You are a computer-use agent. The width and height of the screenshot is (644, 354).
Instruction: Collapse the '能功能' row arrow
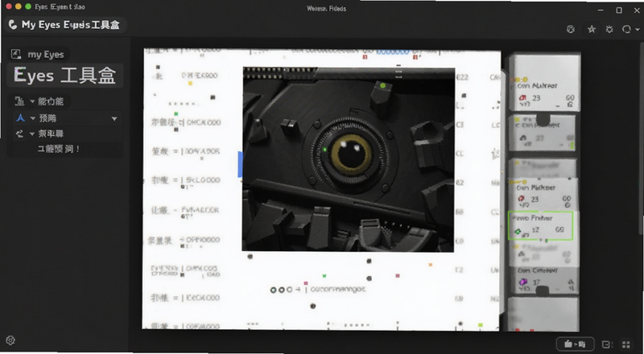(x=32, y=101)
